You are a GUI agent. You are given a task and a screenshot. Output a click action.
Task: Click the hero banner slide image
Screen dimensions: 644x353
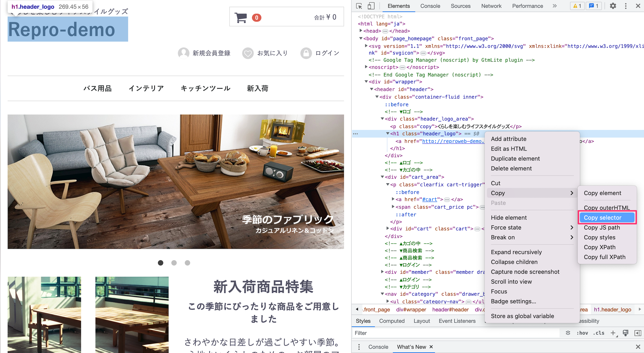click(176, 182)
